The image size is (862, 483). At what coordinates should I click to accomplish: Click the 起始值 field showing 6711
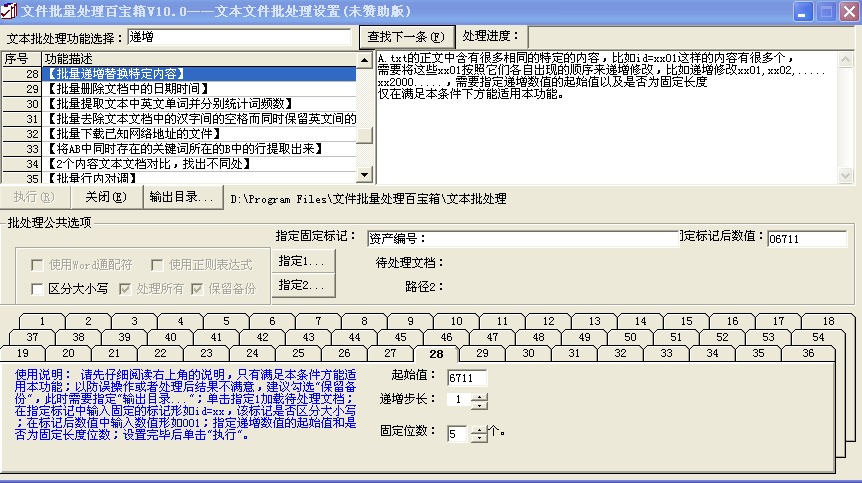pyautogui.click(x=467, y=378)
